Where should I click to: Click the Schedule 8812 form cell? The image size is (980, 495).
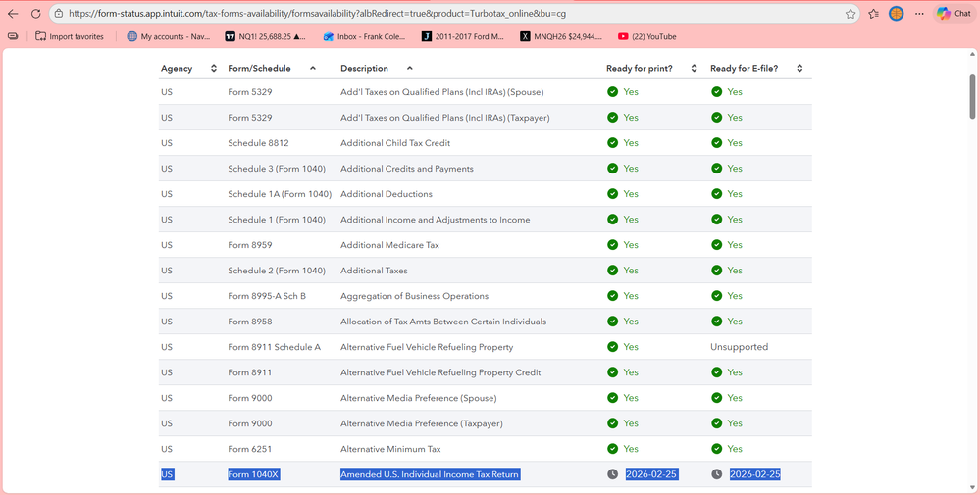258,142
